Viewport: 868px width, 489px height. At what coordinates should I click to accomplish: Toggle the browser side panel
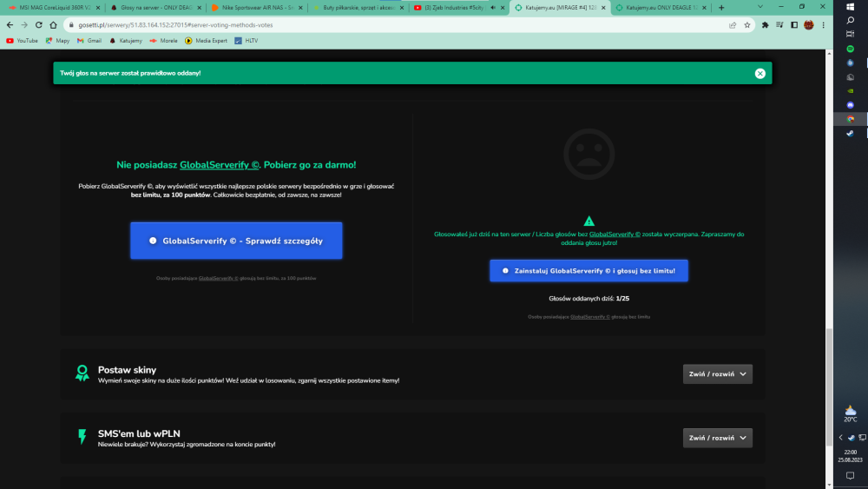(794, 25)
